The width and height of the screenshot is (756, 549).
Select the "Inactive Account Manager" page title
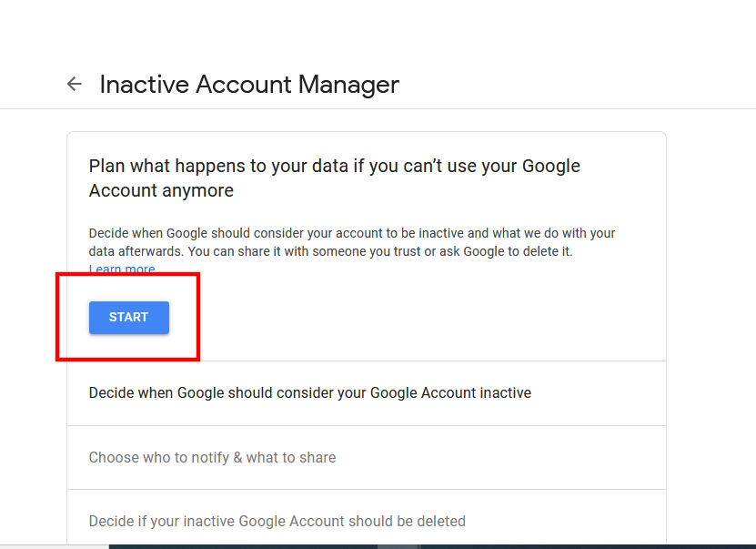pos(249,85)
